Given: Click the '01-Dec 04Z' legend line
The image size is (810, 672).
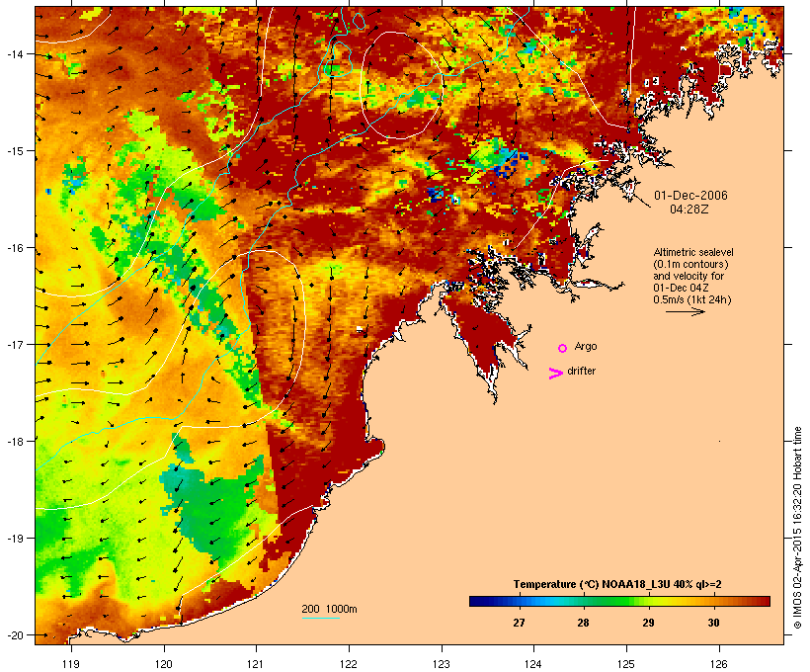Looking at the screenshot, I should (681, 288).
